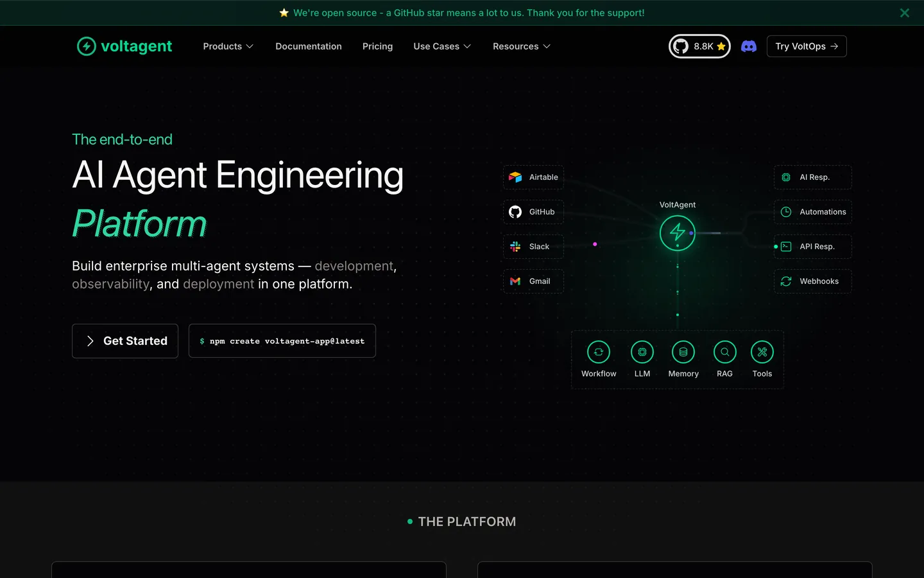
Task: Select the Tools wrench icon
Action: 762,352
